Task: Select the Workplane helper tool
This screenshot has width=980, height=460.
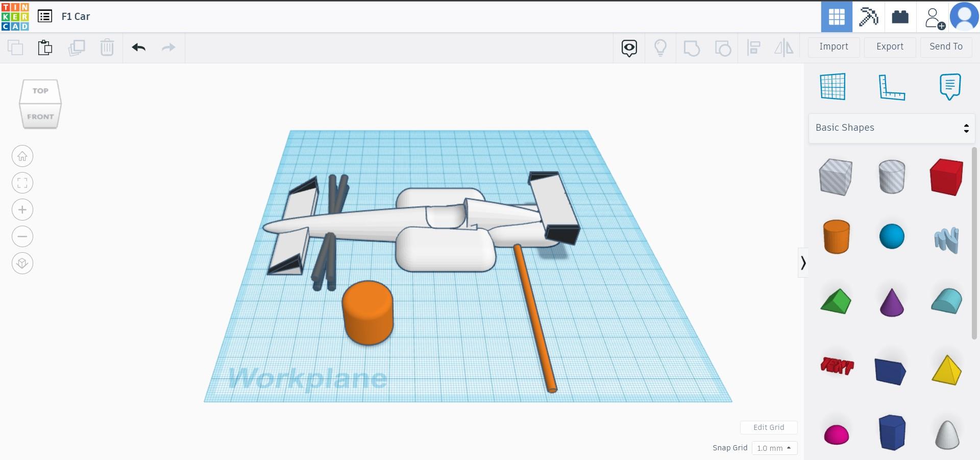Action: pyautogui.click(x=833, y=87)
